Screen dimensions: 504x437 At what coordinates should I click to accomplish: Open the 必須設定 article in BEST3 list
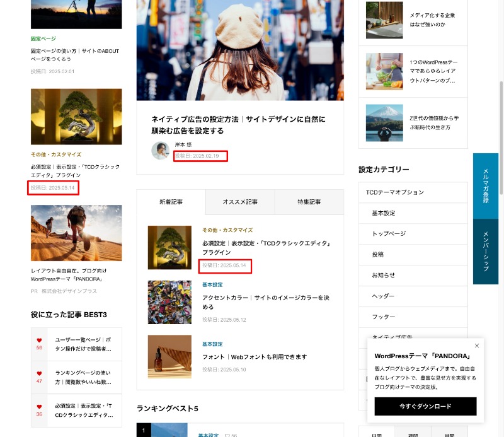(84, 411)
